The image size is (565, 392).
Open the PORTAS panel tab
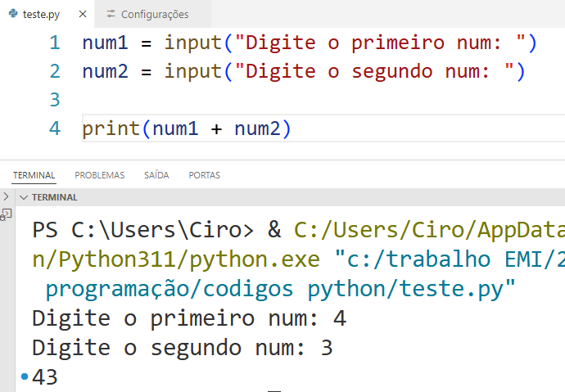click(x=204, y=175)
